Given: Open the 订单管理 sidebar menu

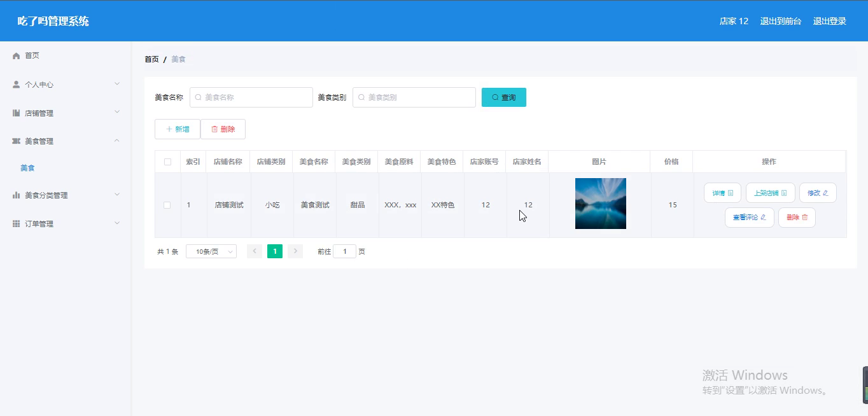Looking at the screenshot, I should coord(66,224).
